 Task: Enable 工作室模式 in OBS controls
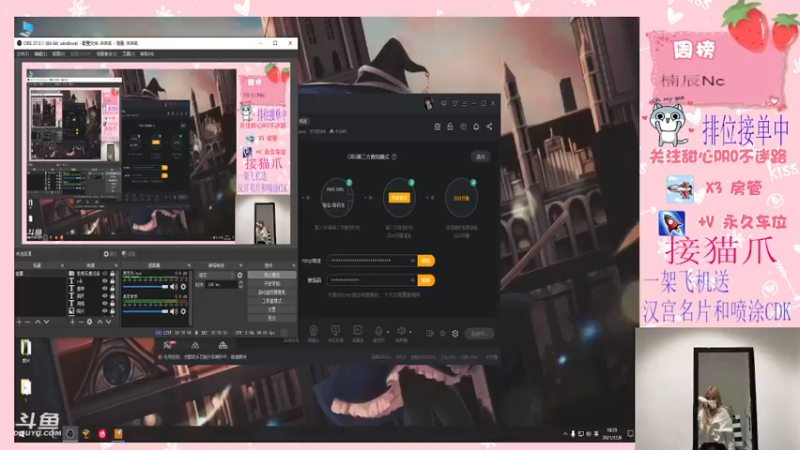pyautogui.click(x=272, y=301)
